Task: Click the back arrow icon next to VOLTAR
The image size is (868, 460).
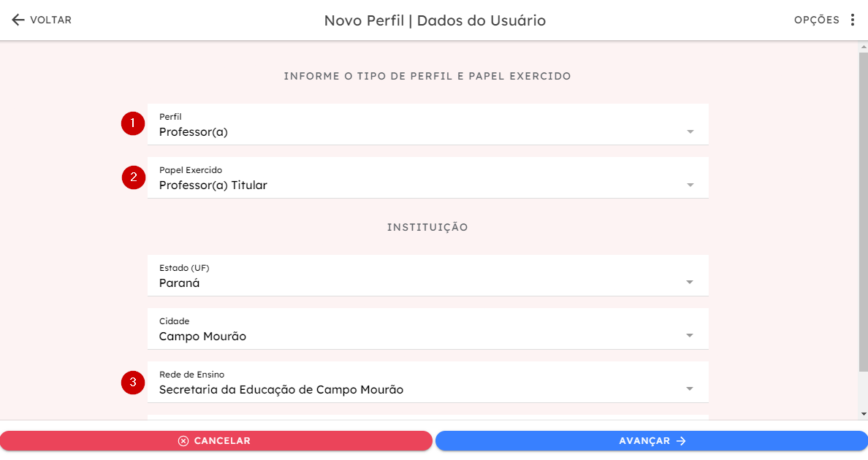Action: click(x=18, y=20)
